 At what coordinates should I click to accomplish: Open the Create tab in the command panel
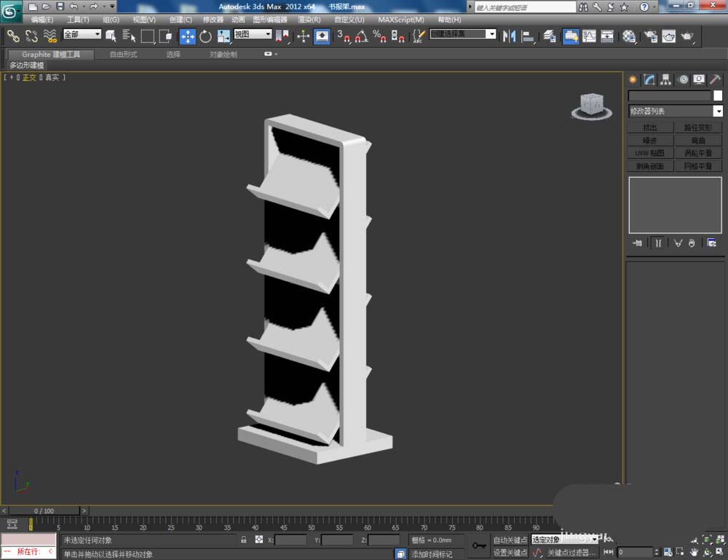click(632, 79)
